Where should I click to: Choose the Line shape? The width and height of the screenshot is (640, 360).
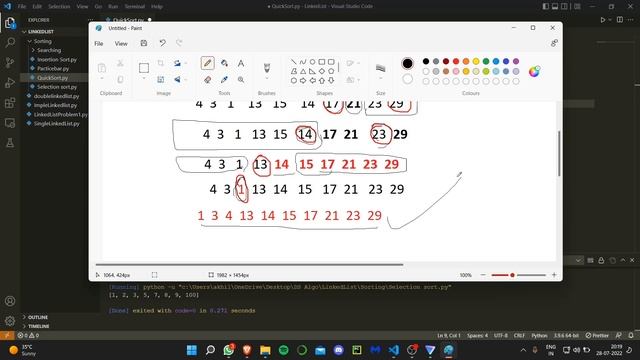coord(293,62)
